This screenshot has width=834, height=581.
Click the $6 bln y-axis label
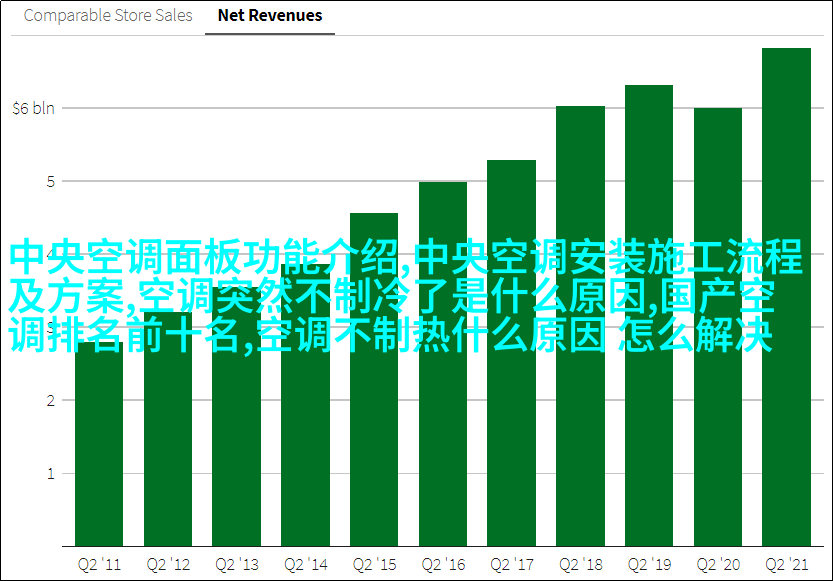[x=34, y=108]
